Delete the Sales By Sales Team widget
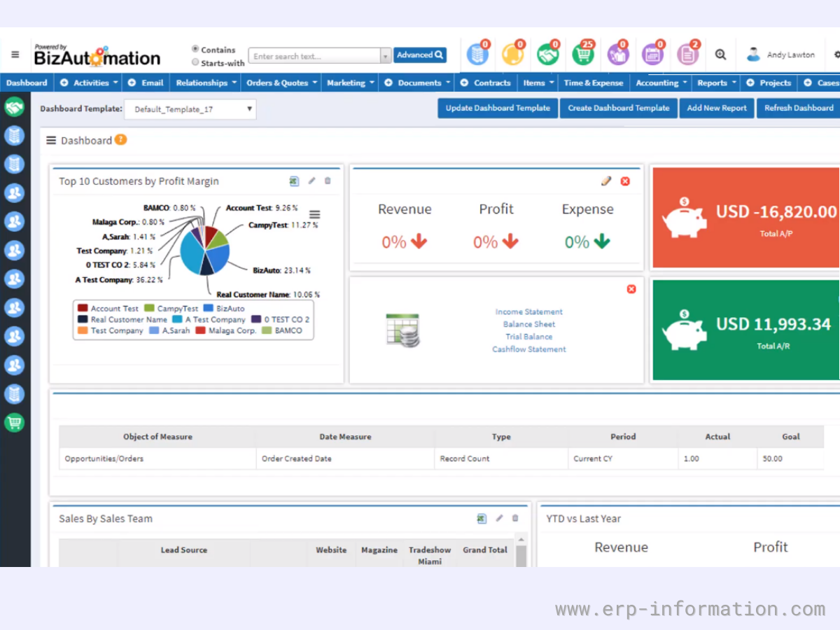This screenshot has height=630, width=840. pos(515,519)
